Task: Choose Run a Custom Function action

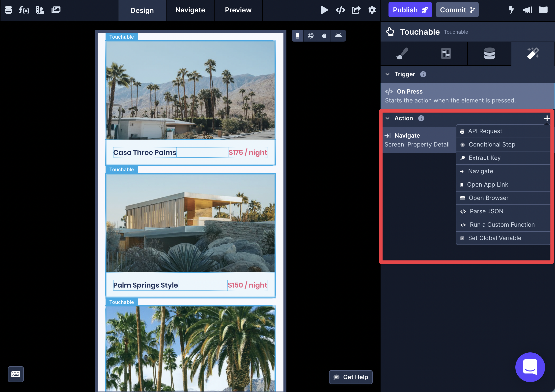Action: tap(503, 225)
